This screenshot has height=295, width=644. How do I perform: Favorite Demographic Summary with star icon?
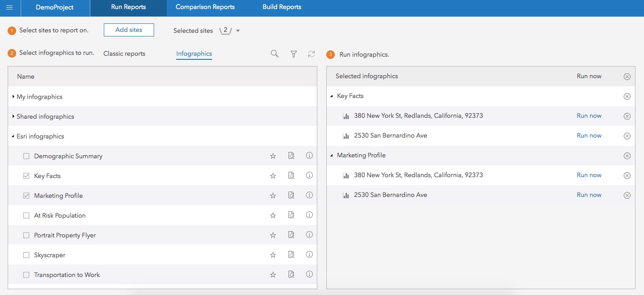coord(273,156)
